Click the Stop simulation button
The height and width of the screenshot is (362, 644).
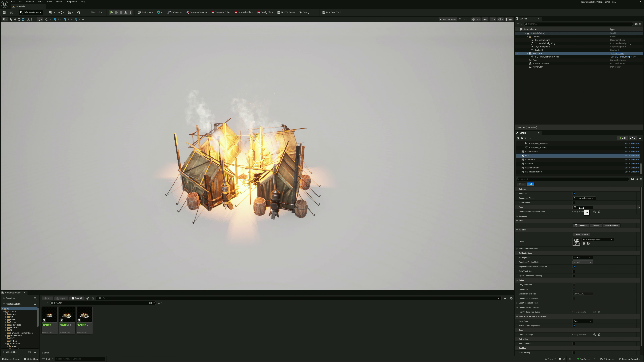tap(121, 12)
